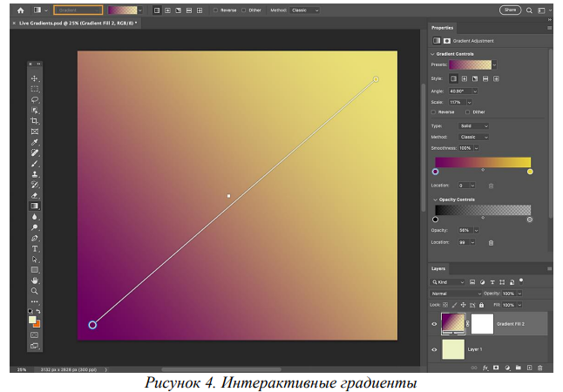Select the Rectangle shape tool
563x392 pixels.
[35, 269]
